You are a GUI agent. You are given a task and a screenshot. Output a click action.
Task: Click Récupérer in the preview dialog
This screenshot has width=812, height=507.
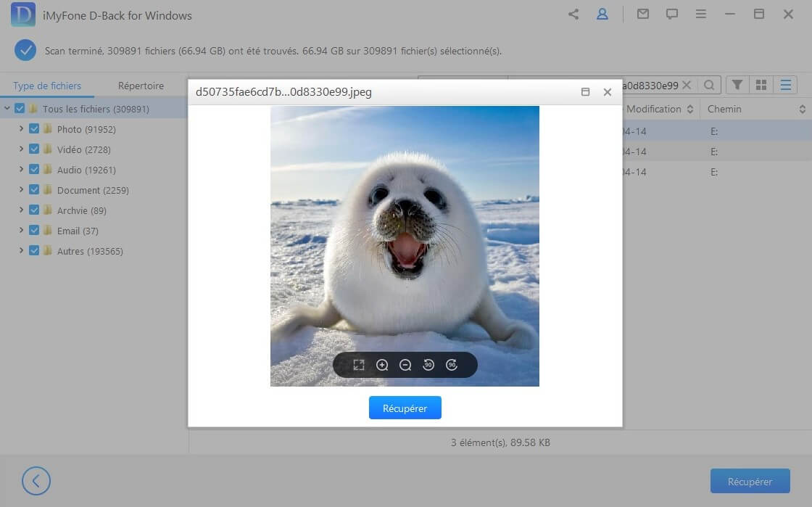point(405,408)
